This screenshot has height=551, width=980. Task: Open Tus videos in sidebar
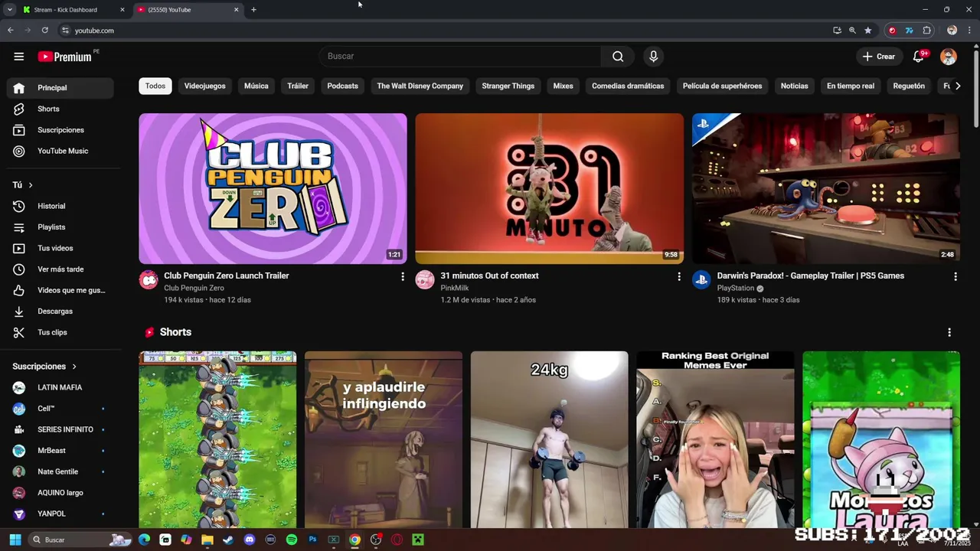pyautogui.click(x=60, y=248)
